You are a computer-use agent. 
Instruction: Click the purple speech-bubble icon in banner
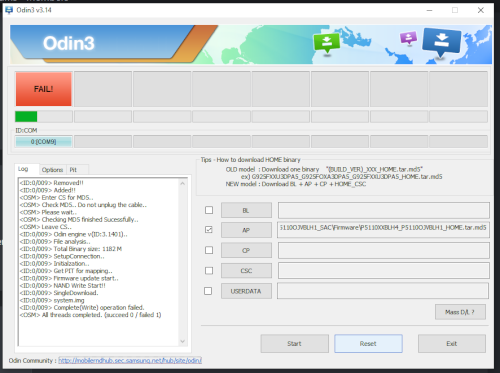(x=409, y=38)
